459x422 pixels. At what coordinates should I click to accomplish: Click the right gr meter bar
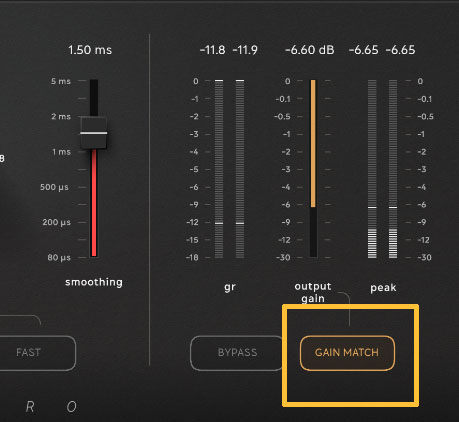click(x=240, y=169)
